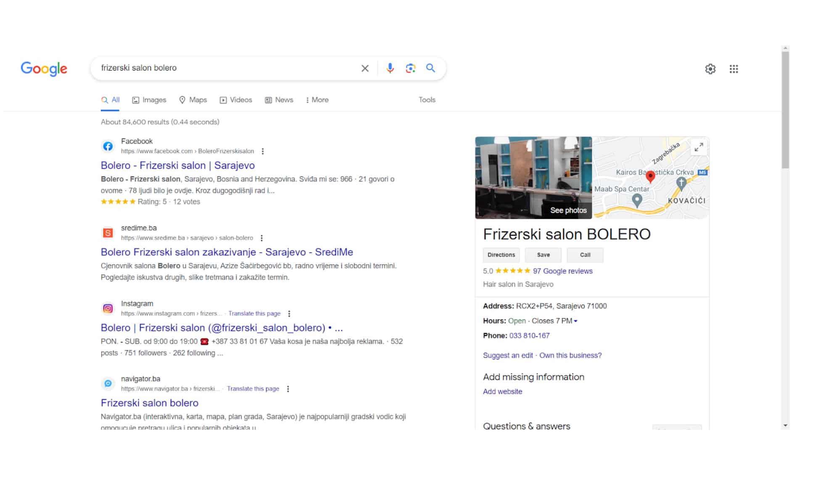Open options menu for the Facebook result

point(263,151)
